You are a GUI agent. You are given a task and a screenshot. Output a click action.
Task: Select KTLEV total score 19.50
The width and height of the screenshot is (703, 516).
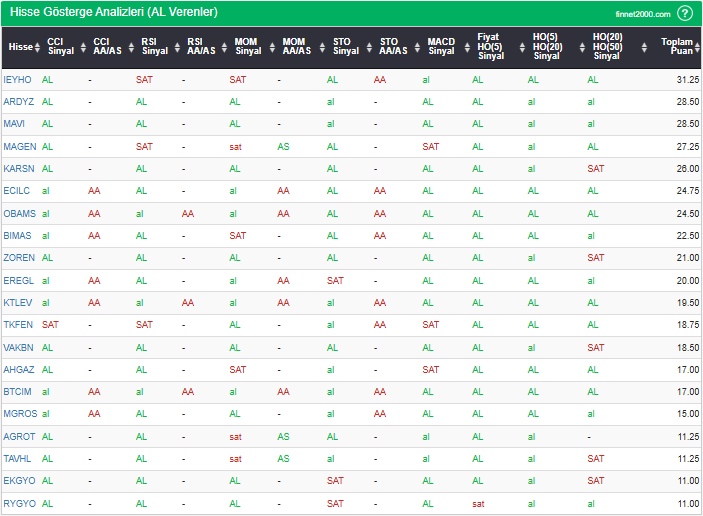[x=688, y=303]
